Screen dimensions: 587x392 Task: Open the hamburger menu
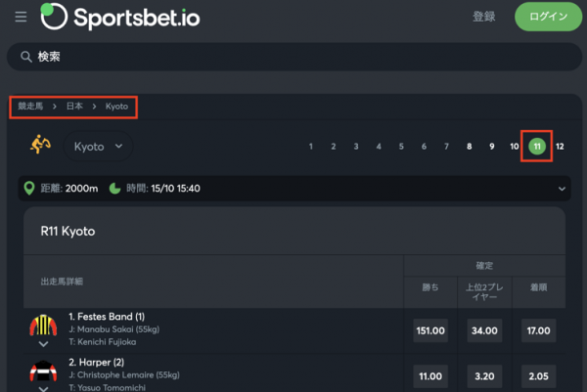coord(21,17)
